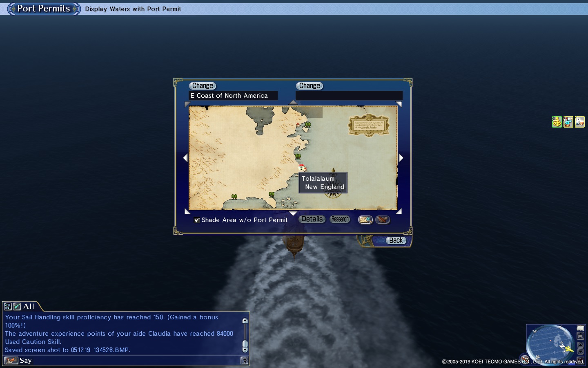The width and height of the screenshot is (588, 368).
Task: Click the middle status buff icon on the right
Action: point(568,122)
